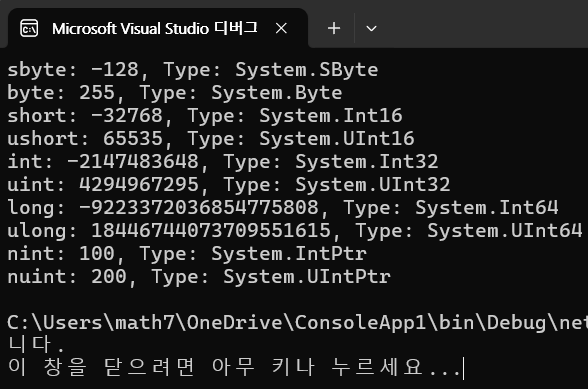Click the value -2147483648 on the int line
This screenshot has width=588, height=389.
click(133, 162)
